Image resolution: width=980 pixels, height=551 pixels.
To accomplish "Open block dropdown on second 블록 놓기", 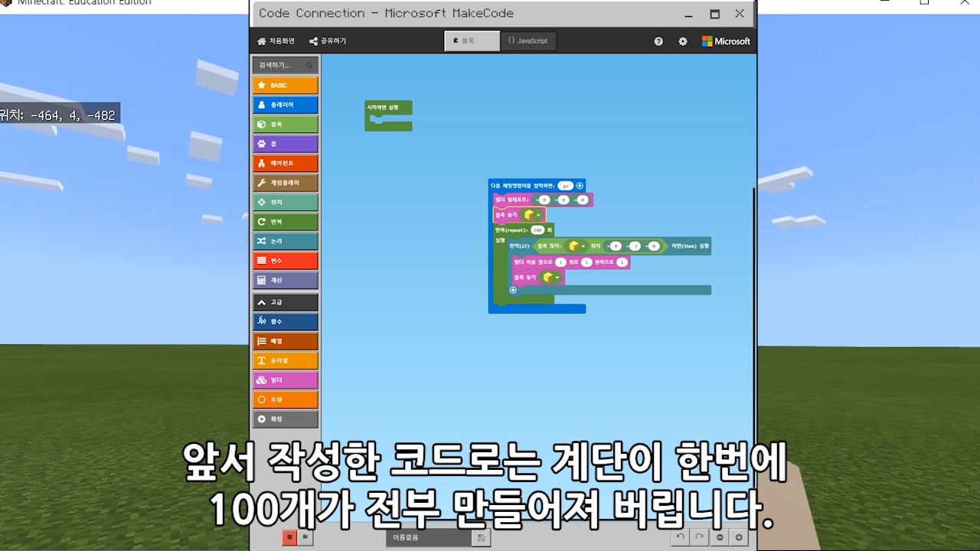I will pyautogui.click(x=550, y=277).
